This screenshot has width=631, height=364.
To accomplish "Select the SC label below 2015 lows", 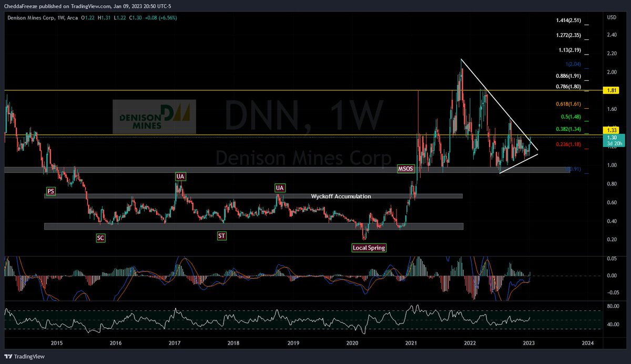I will pyautogui.click(x=100, y=238).
